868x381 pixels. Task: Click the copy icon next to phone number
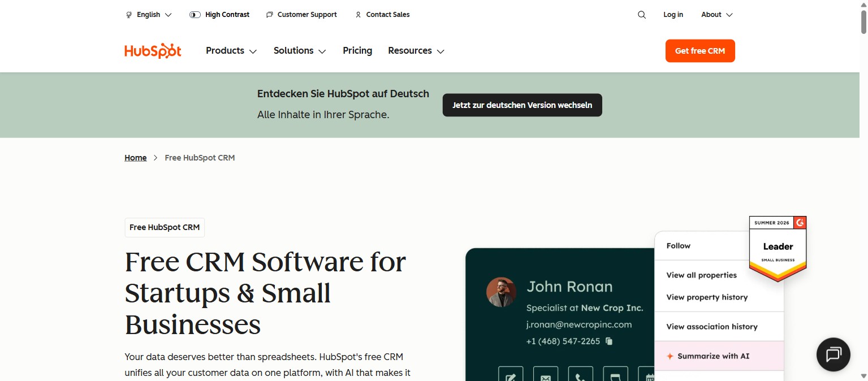point(609,341)
